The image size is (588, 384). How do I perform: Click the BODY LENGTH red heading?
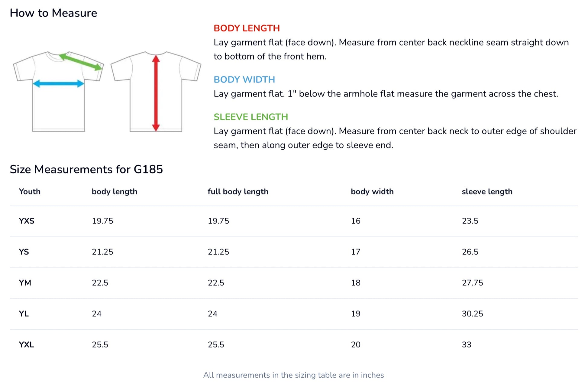tap(247, 28)
